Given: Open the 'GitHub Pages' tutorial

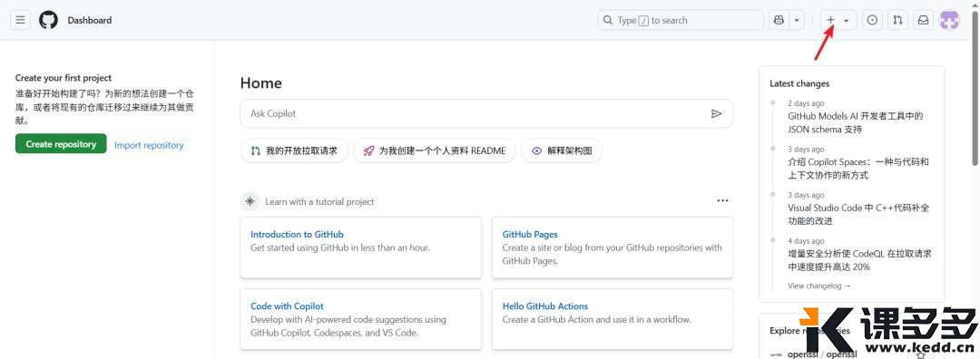Looking at the screenshot, I should [530, 235].
